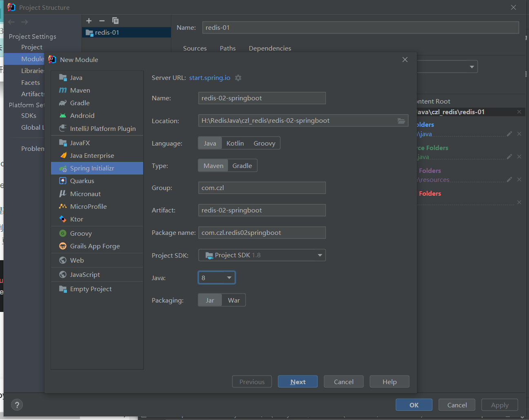Viewport: 529px width, 420px height.
Task: Select the Empty Project type
Action: tap(97, 289)
